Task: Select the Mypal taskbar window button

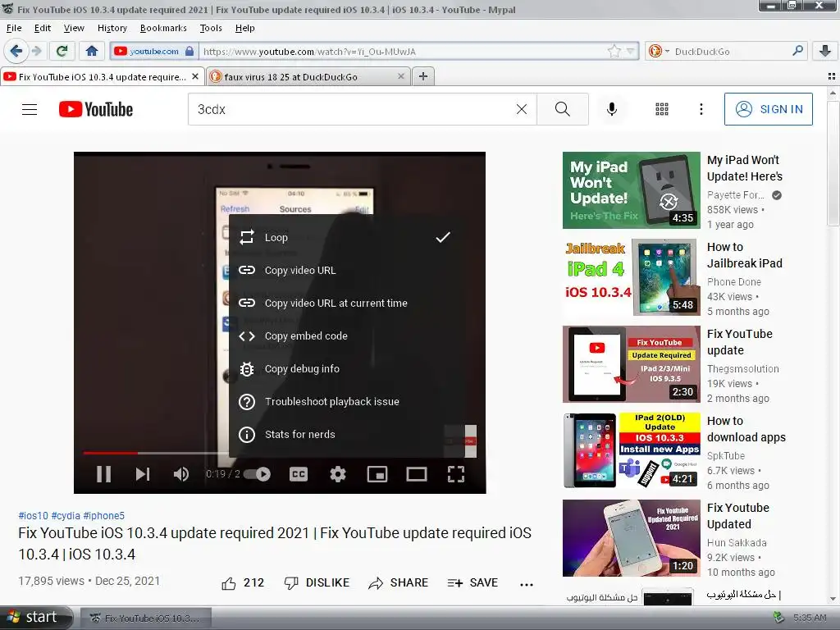Action: (146, 619)
